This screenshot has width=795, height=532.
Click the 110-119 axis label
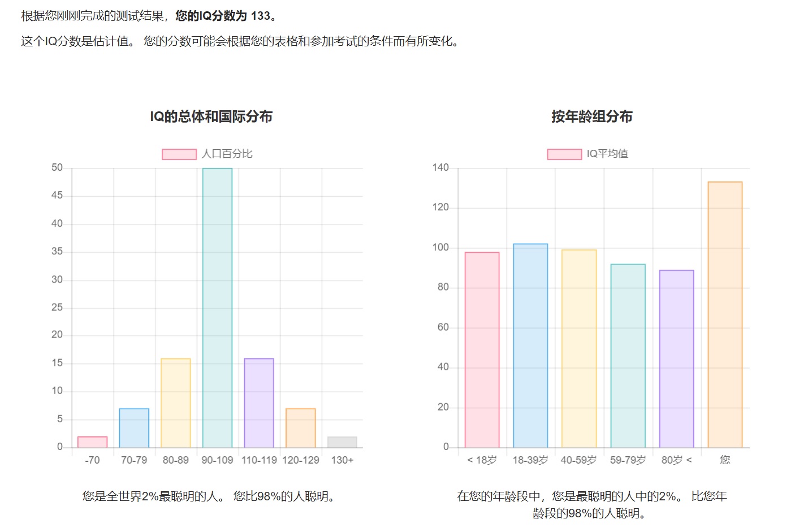coord(259,460)
